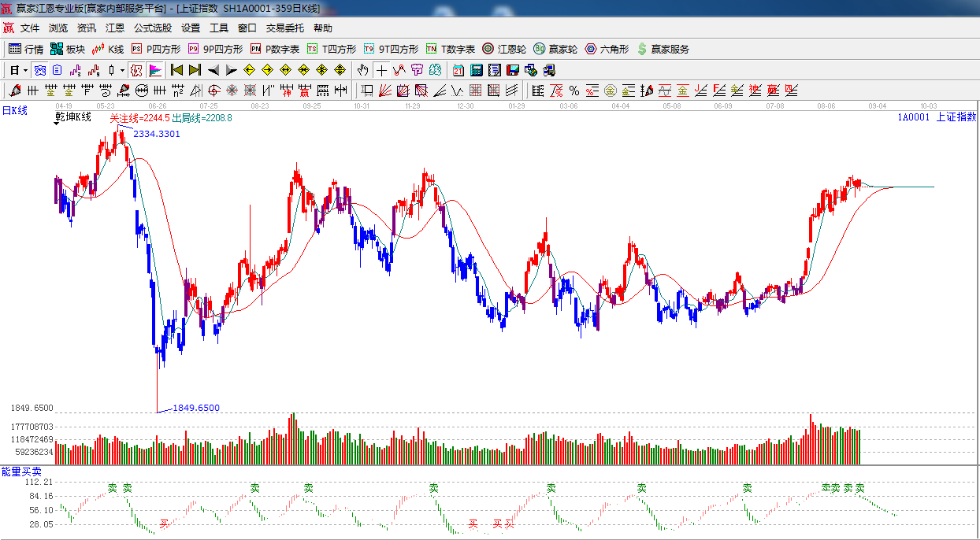Jump to first bar with skip-back arrow
Viewport: 980px width, 540px height.
(176, 70)
